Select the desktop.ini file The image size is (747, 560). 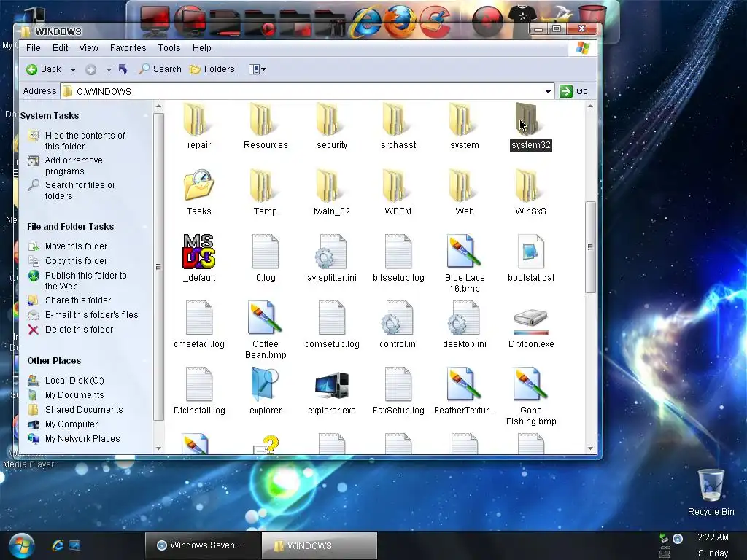[x=465, y=324]
